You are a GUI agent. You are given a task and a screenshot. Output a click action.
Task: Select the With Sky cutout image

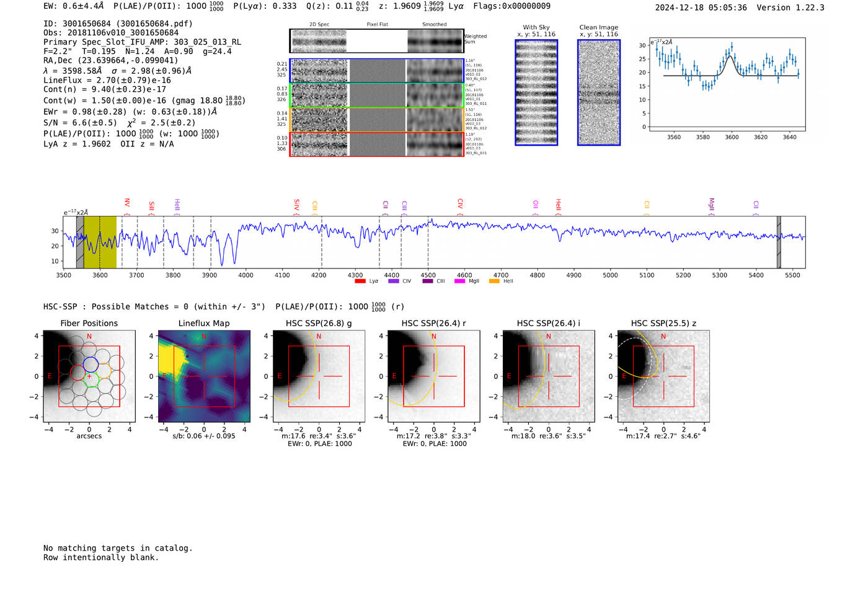point(536,92)
